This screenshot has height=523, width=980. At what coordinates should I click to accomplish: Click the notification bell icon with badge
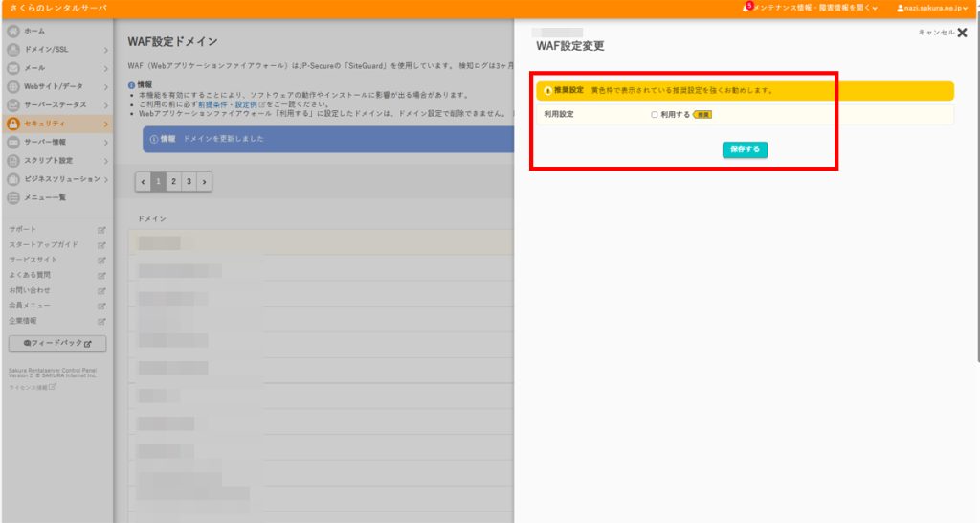click(746, 8)
